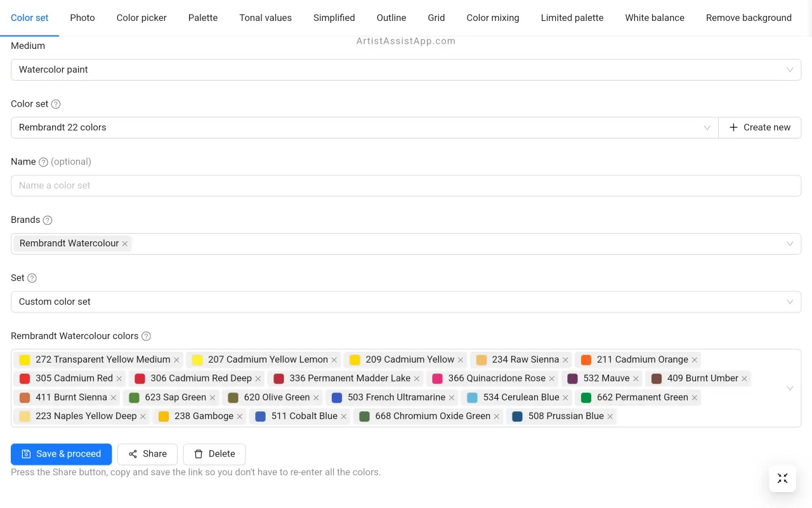Open the Simplified tab
This screenshot has width=812, height=508.
334,18
